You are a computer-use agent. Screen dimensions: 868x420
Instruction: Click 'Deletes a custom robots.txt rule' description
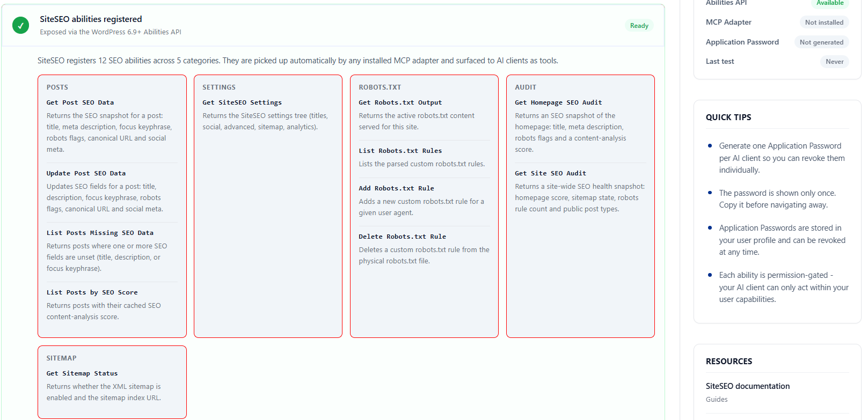(424, 255)
